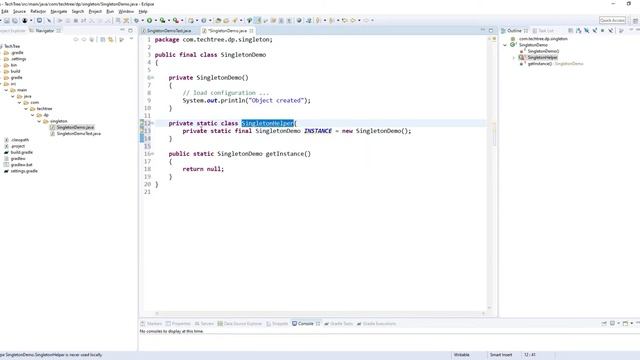Screen dimensions: 640x360
Task: Click the green Run button in toolbar
Action: pos(149,20)
